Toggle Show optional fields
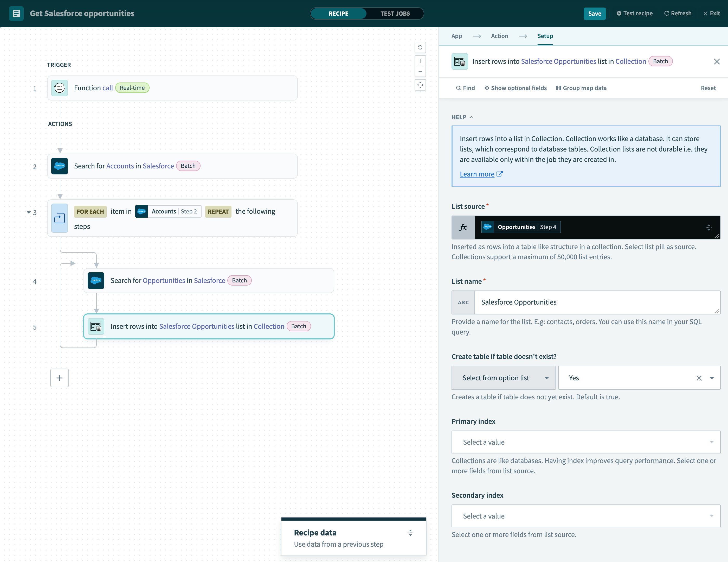 [515, 88]
